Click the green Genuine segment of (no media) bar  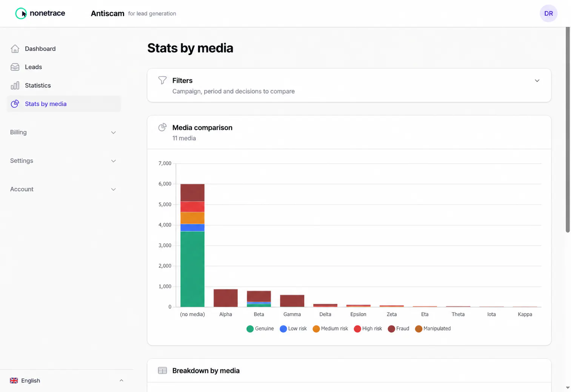[x=192, y=269]
